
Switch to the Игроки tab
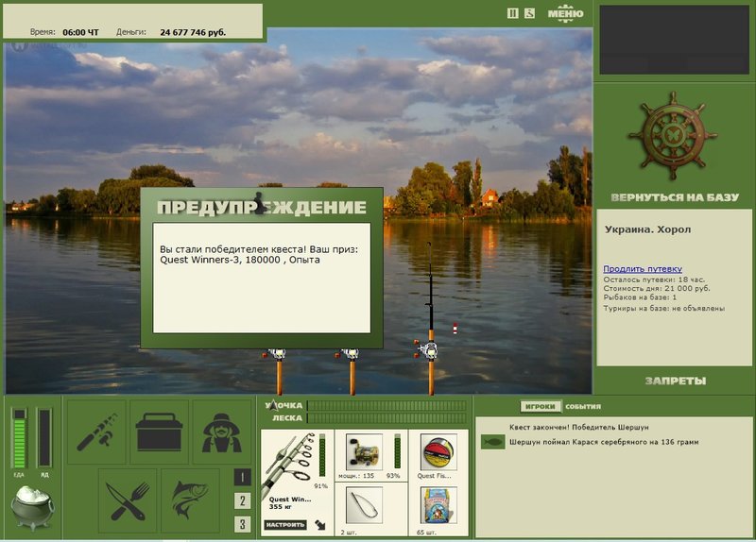[x=541, y=406]
